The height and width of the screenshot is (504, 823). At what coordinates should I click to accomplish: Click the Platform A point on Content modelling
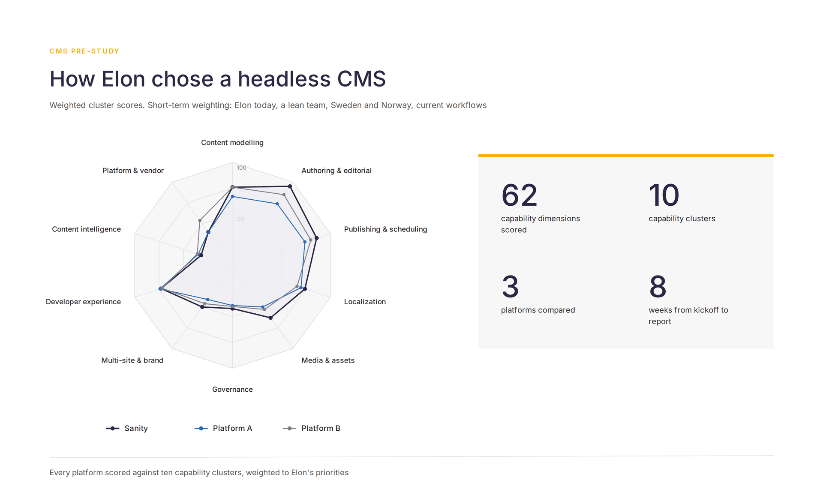[x=232, y=196]
